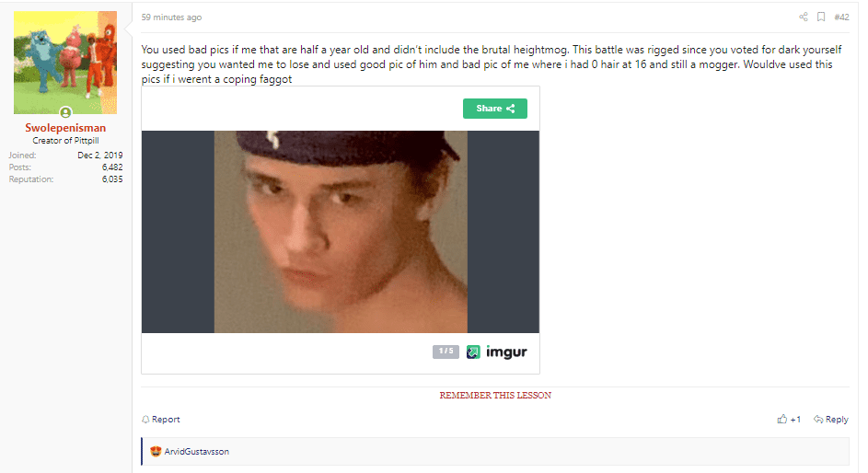Image resolution: width=868 pixels, height=473 pixels.
Task: Click the 59 minutes ago timestamp
Action: (x=171, y=17)
